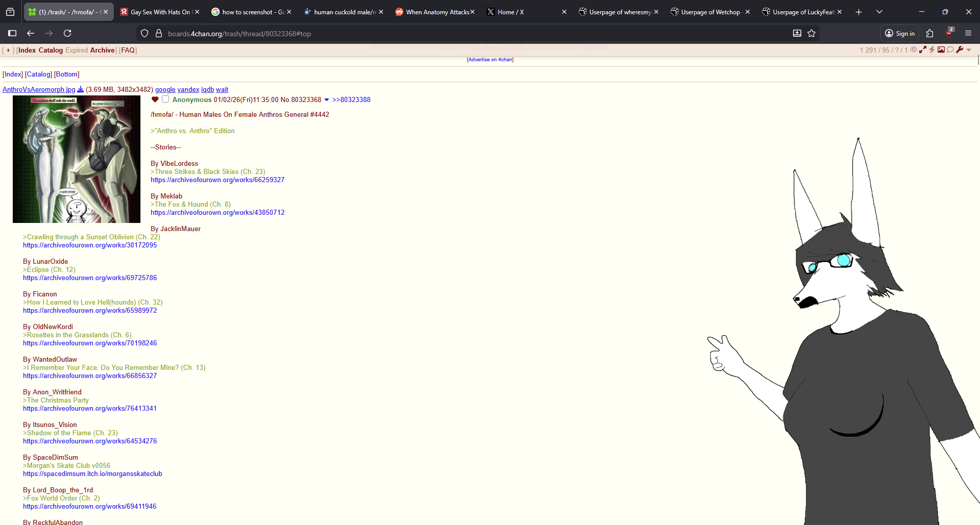Open the bracketed [Catalog] navigation link
The width and height of the screenshot is (980, 525).
coord(38,74)
